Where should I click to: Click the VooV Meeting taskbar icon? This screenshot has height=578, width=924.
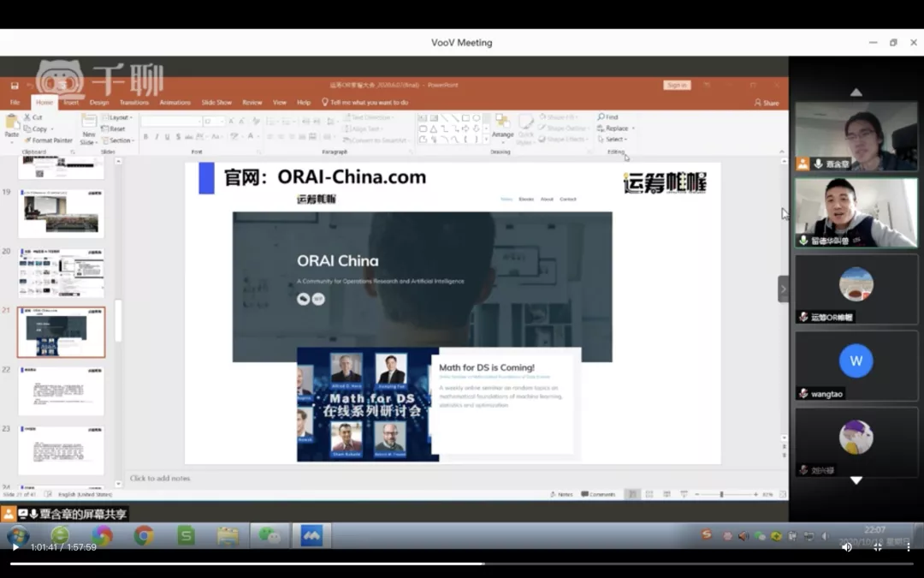[x=311, y=535]
